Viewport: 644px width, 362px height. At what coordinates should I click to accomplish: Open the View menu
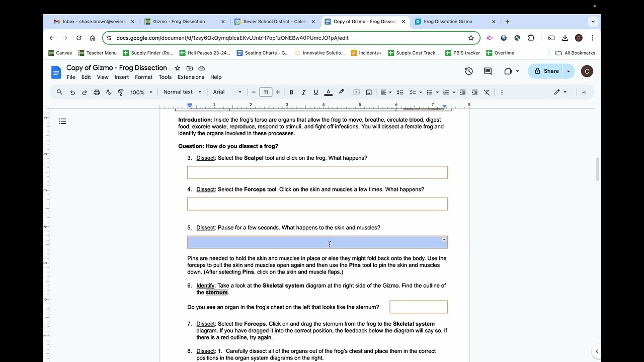click(x=103, y=77)
